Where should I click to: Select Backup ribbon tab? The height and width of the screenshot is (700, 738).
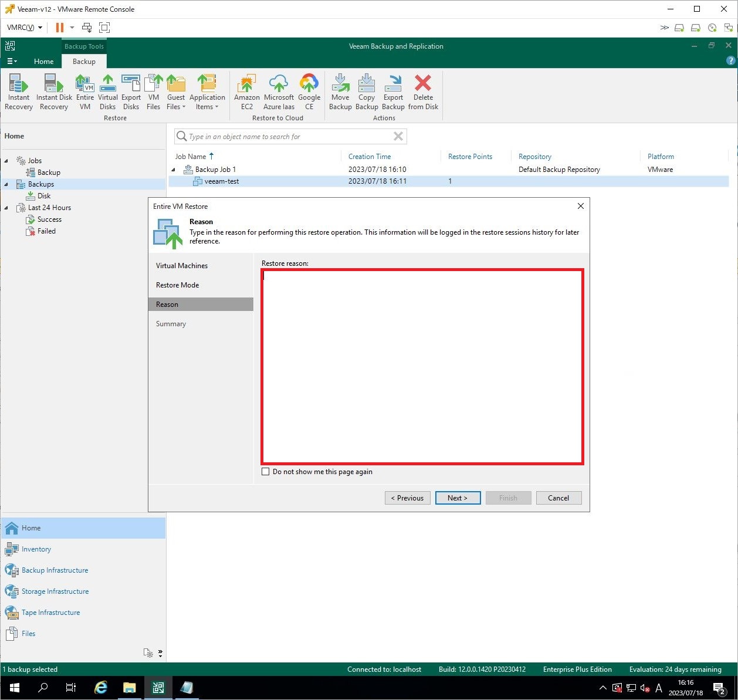click(84, 61)
